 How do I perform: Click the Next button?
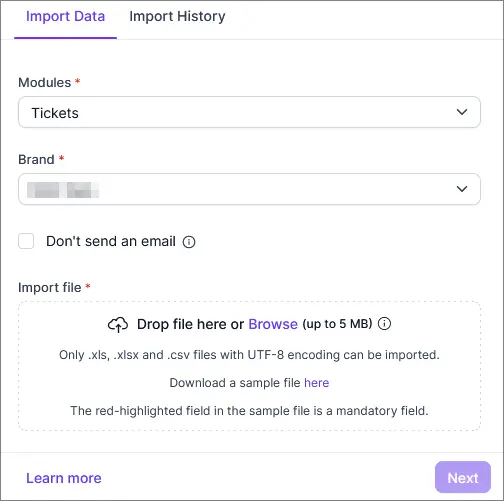[x=463, y=477]
